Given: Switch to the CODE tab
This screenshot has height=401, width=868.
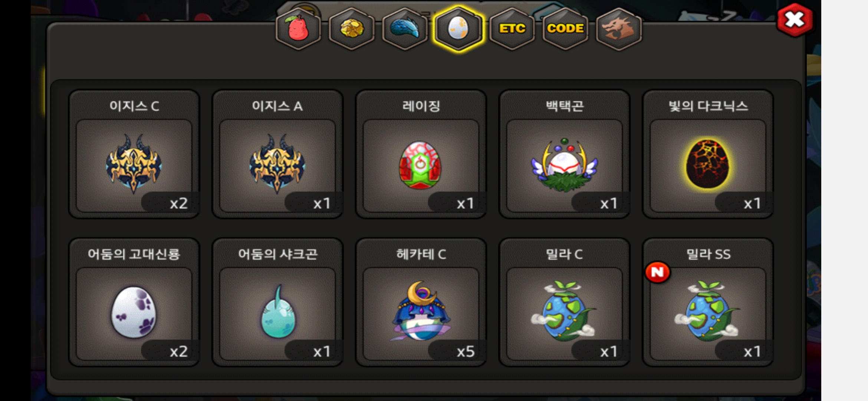Looking at the screenshot, I should tap(565, 29).
